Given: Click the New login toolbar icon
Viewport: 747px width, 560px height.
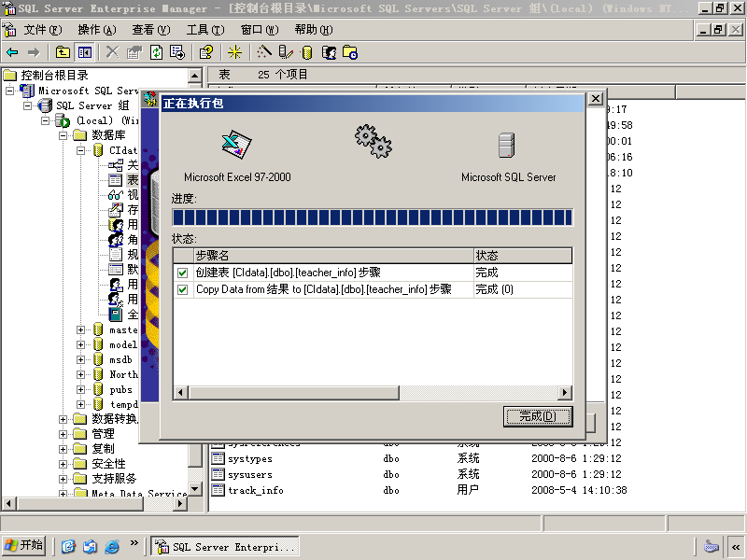Looking at the screenshot, I should coord(329,52).
